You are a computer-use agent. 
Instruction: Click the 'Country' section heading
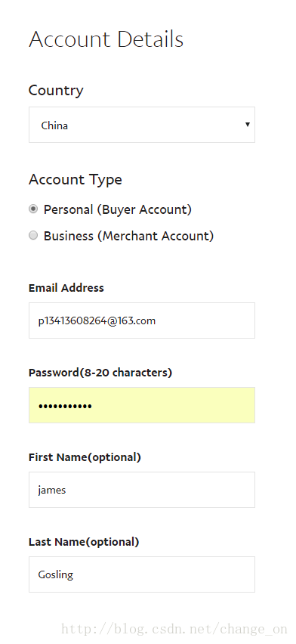56,91
